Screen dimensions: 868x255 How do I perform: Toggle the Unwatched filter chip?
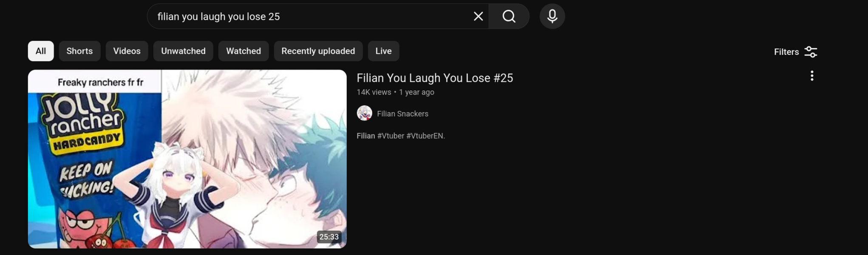tap(183, 51)
